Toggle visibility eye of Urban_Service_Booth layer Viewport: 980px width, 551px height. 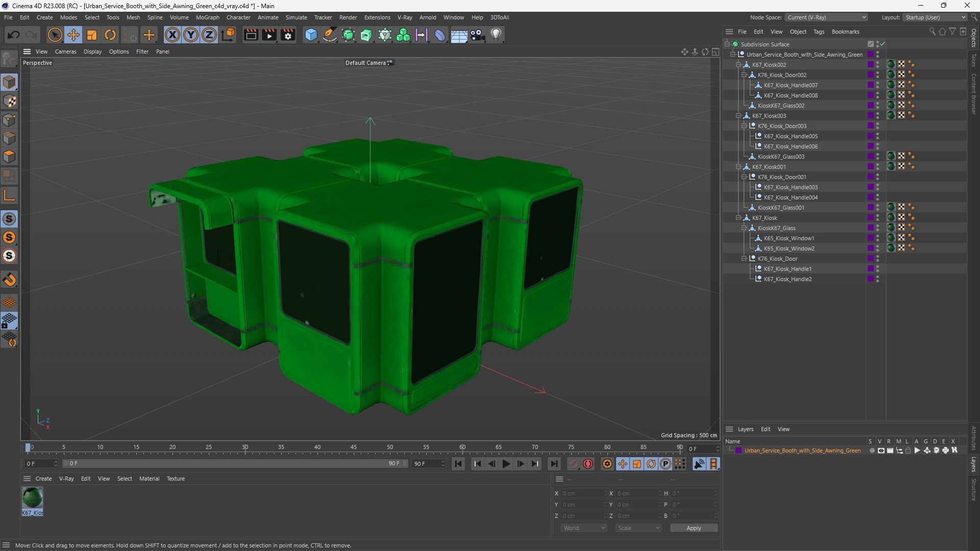[881, 450]
